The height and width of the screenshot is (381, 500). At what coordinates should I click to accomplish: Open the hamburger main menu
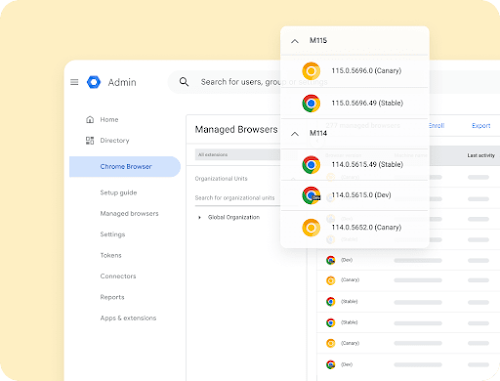click(74, 82)
